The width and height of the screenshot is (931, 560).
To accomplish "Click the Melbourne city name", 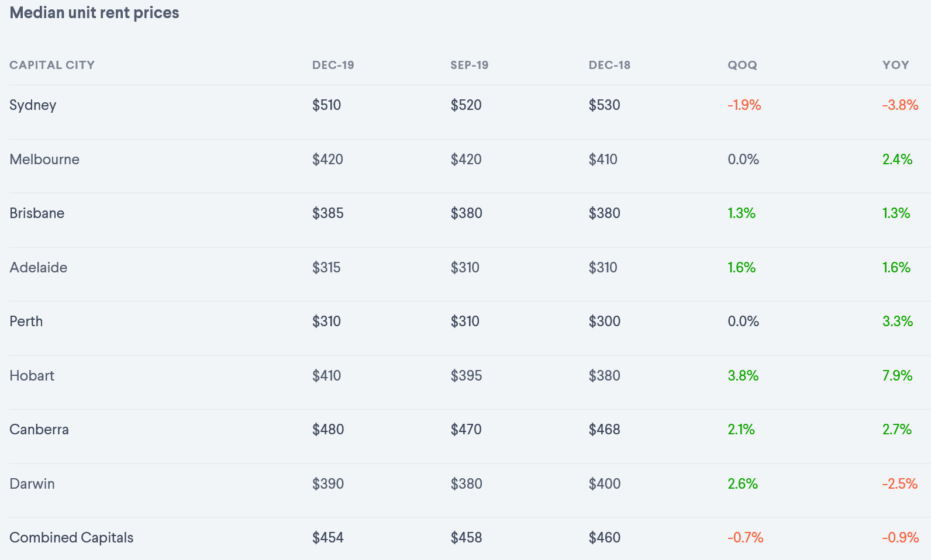I will pyautogui.click(x=44, y=160).
